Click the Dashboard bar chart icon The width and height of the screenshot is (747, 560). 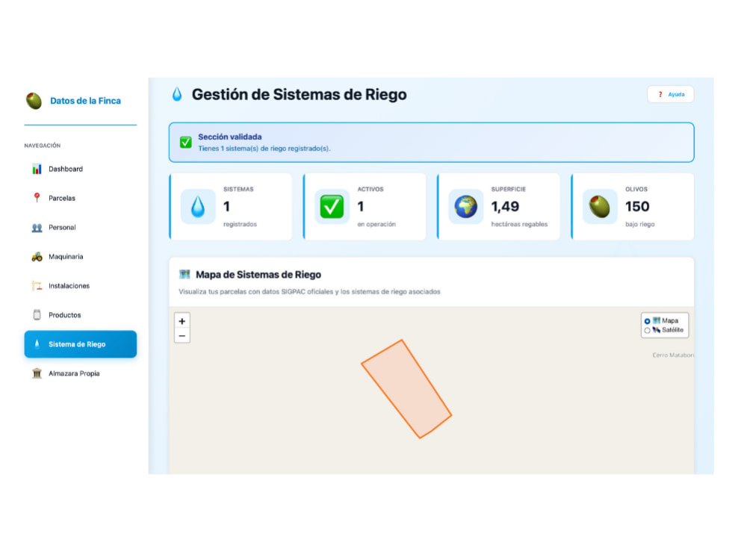point(37,169)
